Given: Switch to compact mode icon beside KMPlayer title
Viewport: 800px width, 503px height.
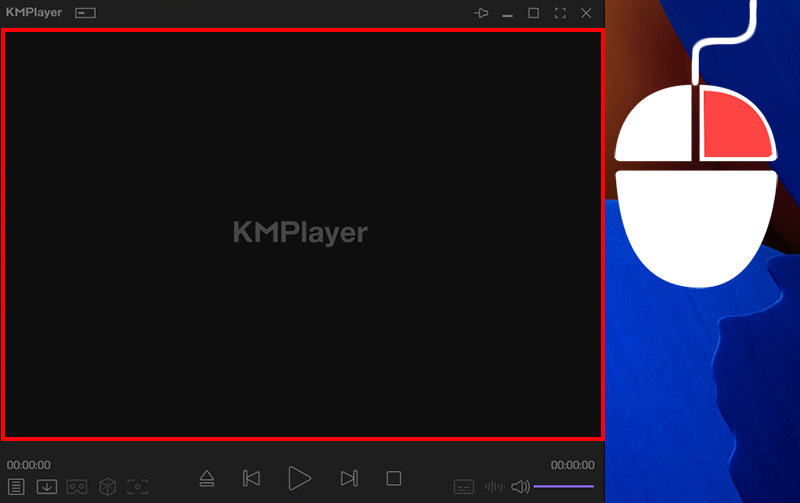Looking at the screenshot, I should 85,13.
